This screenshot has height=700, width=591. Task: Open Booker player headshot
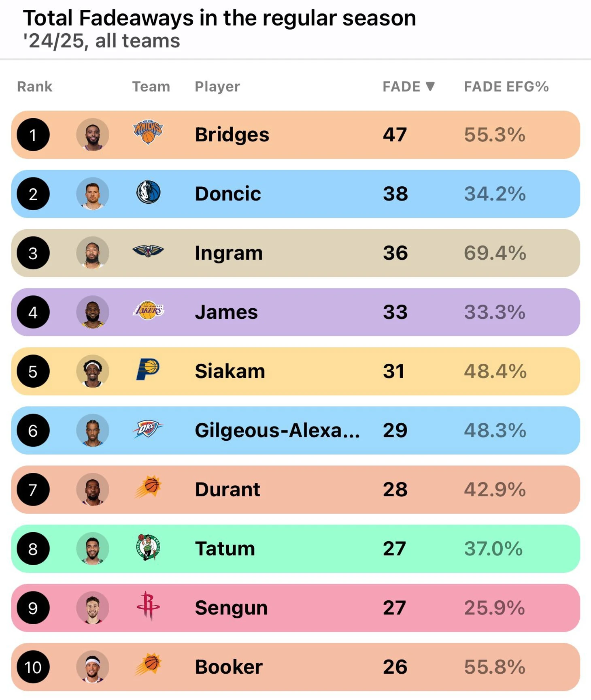point(93,667)
